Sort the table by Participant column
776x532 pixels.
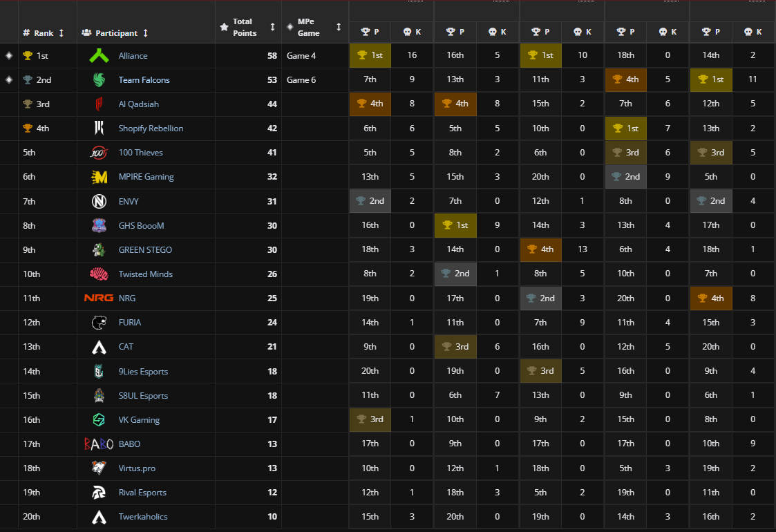(x=146, y=32)
